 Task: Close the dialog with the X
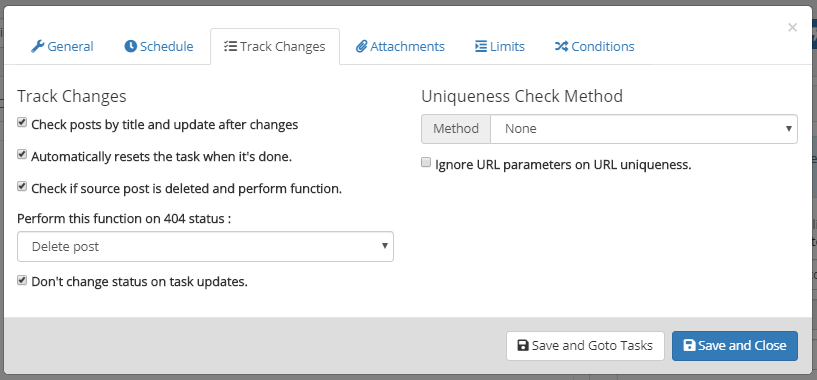tap(793, 28)
